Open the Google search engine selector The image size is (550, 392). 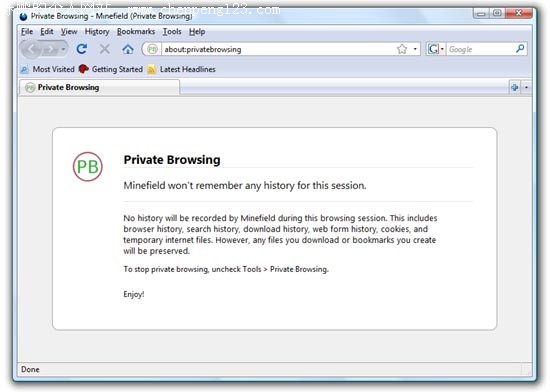click(436, 49)
